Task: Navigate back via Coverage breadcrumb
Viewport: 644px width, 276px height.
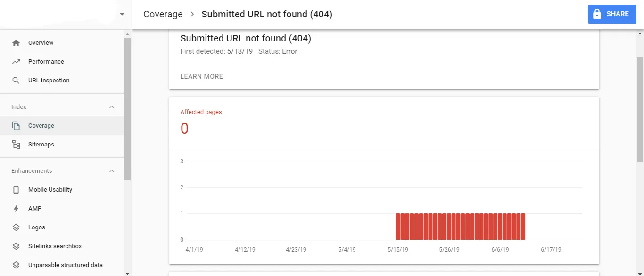Action: tap(163, 14)
